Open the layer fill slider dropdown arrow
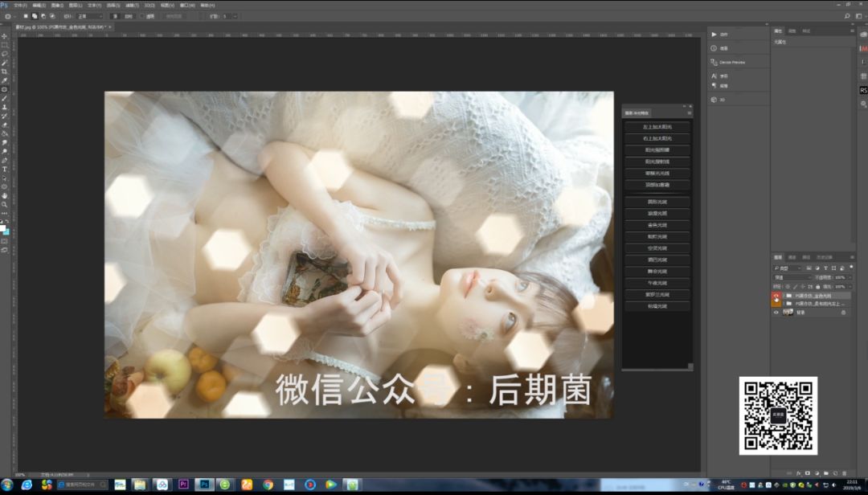Image resolution: width=868 pixels, height=495 pixels. click(x=850, y=286)
